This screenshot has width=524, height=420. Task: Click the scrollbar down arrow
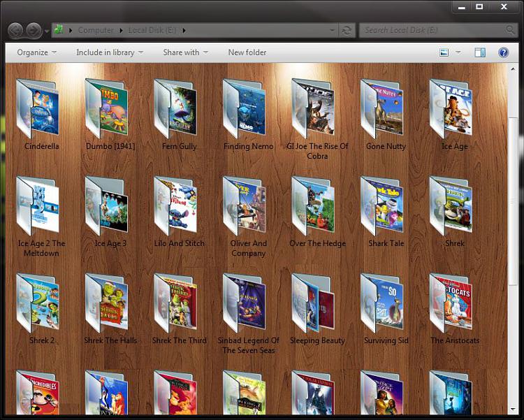[513, 410]
